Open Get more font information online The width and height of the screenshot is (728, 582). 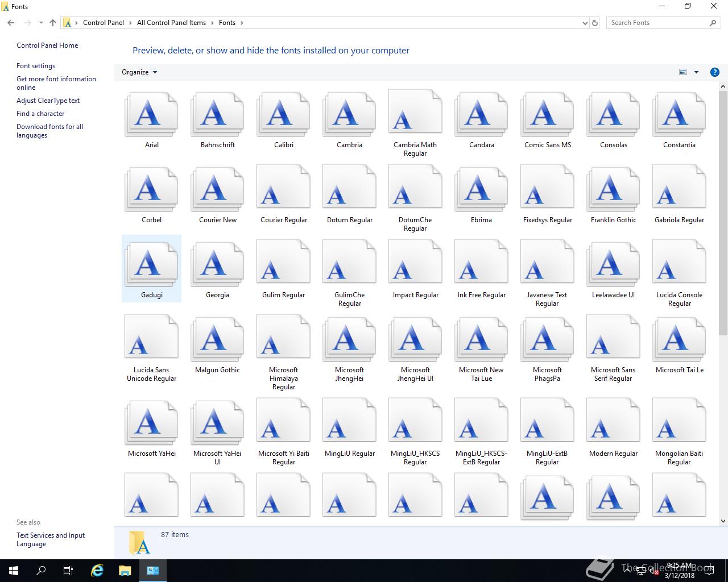pyautogui.click(x=56, y=83)
